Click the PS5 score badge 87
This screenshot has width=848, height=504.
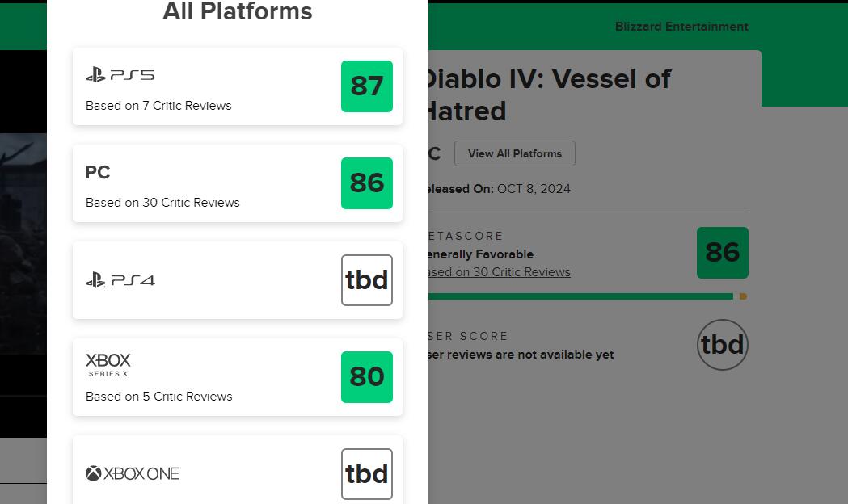(x=367, y=86)
